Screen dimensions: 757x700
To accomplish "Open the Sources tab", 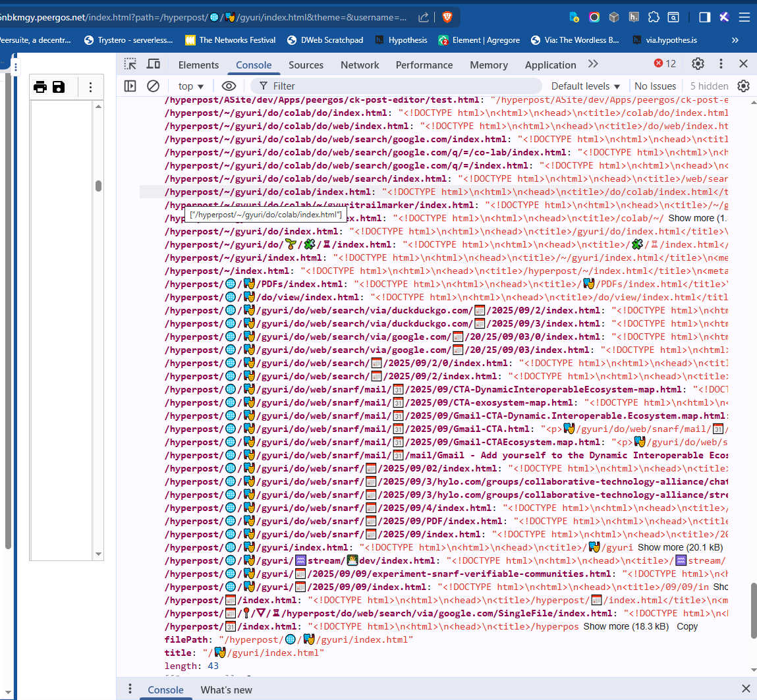I will (306, 65).
